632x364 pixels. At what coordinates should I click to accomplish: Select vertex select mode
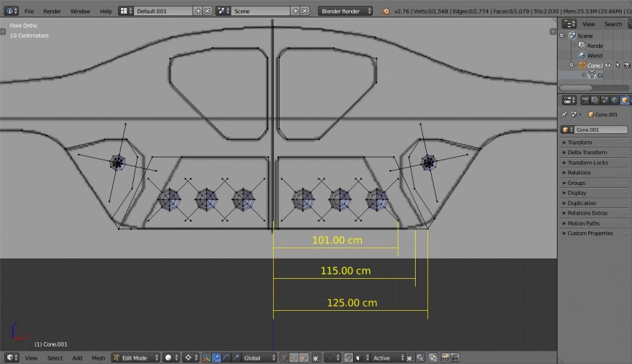(284, 357)
